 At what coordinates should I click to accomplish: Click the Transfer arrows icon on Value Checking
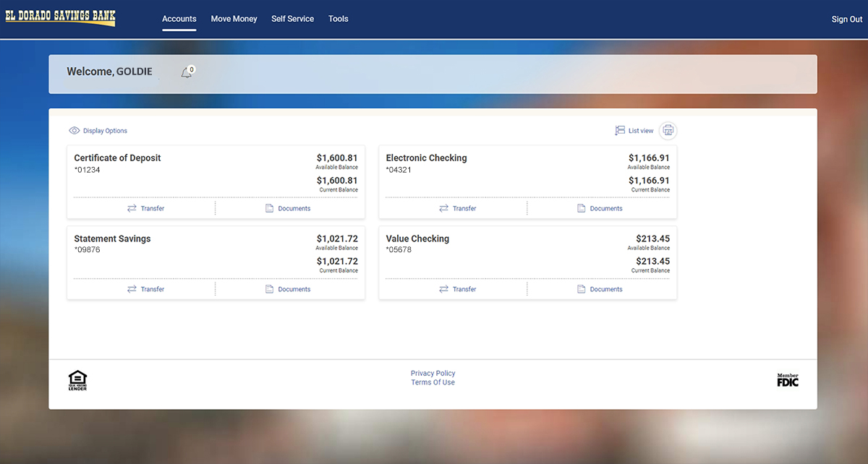coord(443,288)
